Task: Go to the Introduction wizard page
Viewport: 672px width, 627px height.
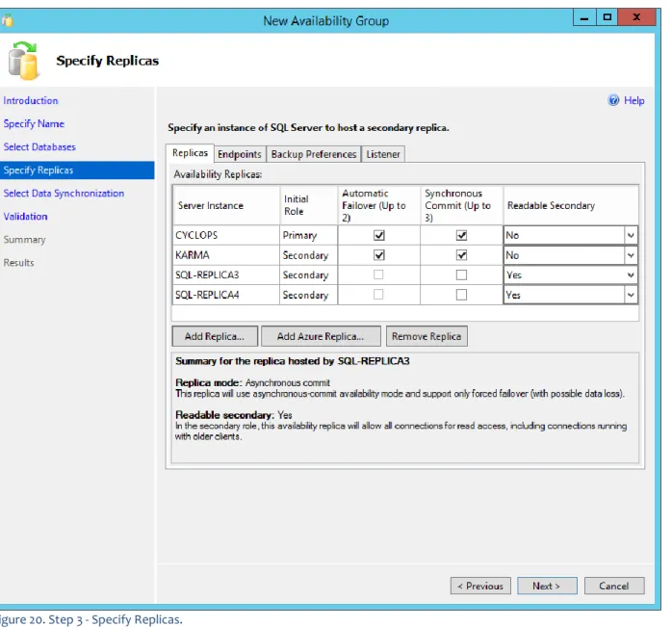Action: coord(31,100)
